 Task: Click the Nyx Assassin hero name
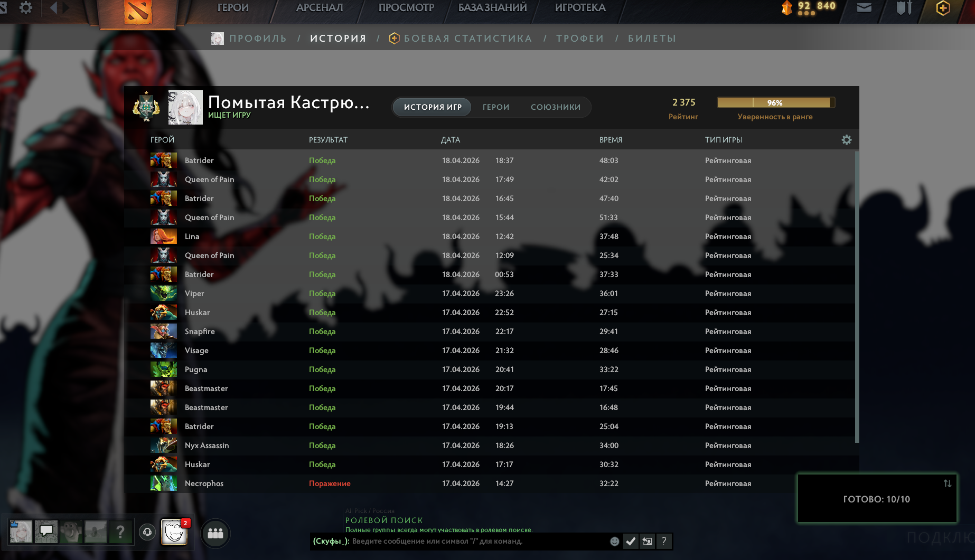pyautogui.click(x=207, y=445)
